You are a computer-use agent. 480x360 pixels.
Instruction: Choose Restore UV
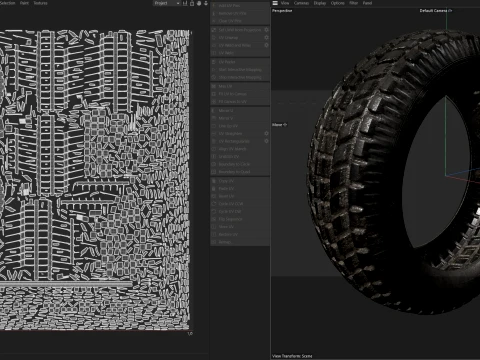pos(240,234)
